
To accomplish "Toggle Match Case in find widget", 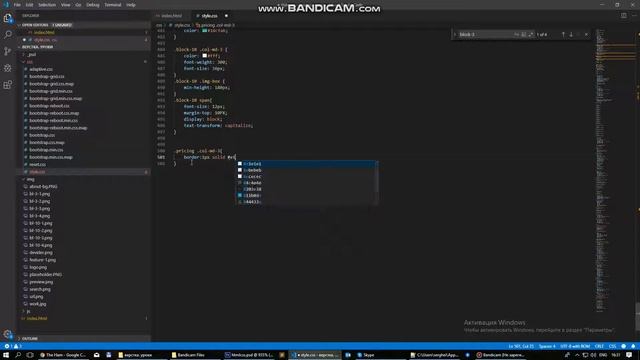I will point(516,34).
